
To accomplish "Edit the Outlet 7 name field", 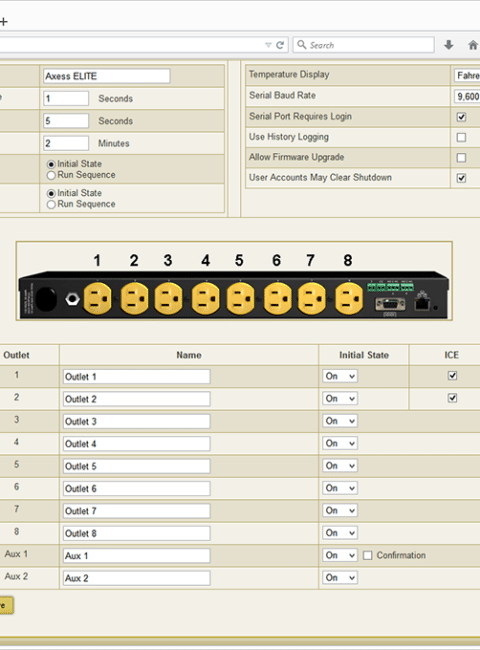I will click(136, 511).
